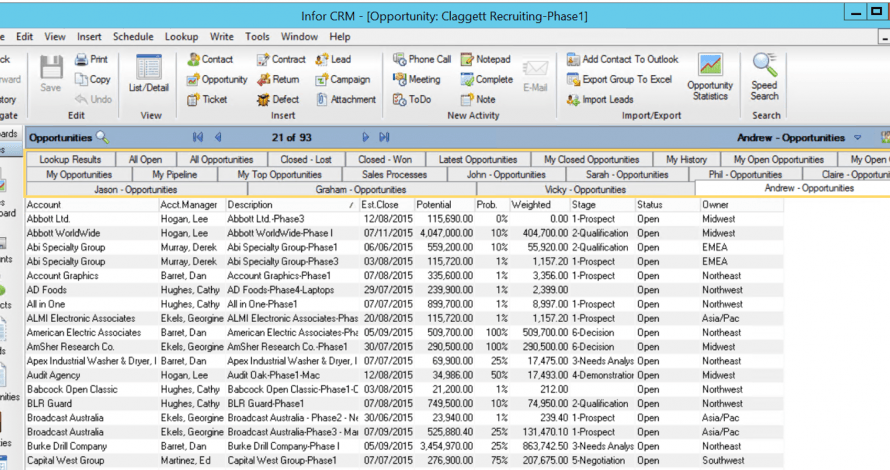Click the Print icon

[x=82, y=59]
